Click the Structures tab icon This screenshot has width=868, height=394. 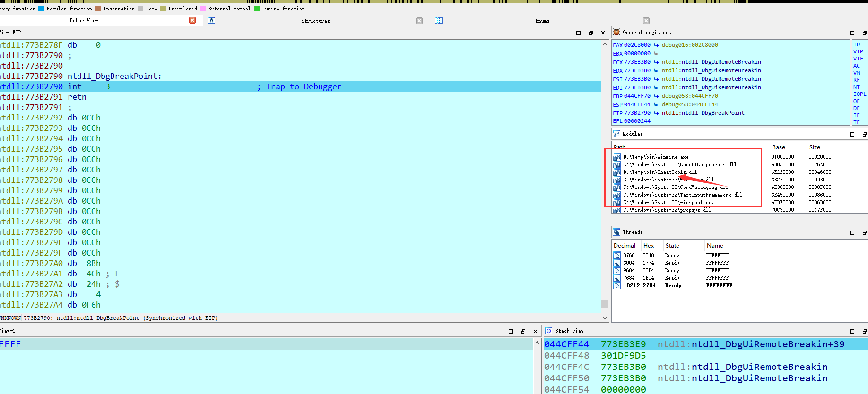[x=212, y=20]
